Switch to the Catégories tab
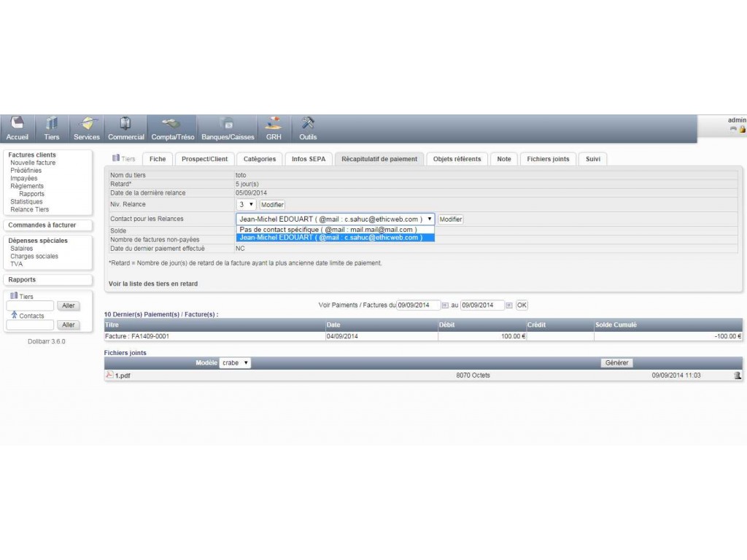747x560 pixels. coord(260,159)
